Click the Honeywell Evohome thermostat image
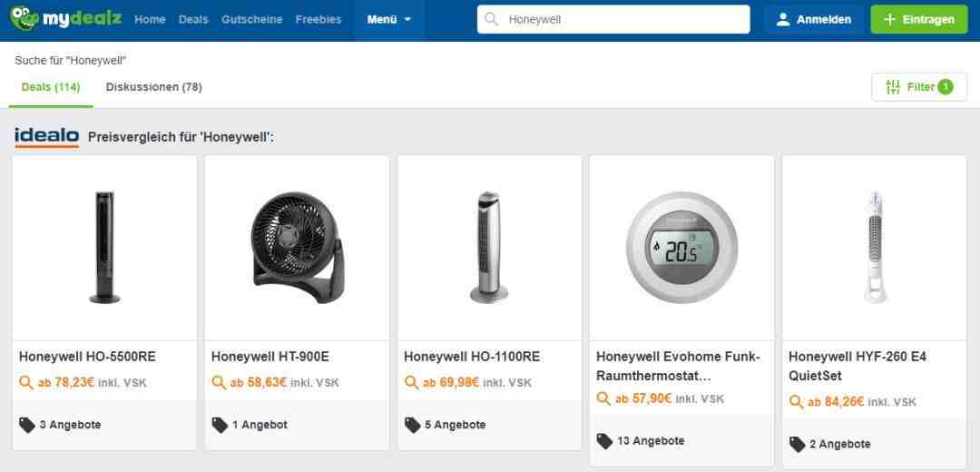Screen dimensions: 980x472 [x=681, y=248]
